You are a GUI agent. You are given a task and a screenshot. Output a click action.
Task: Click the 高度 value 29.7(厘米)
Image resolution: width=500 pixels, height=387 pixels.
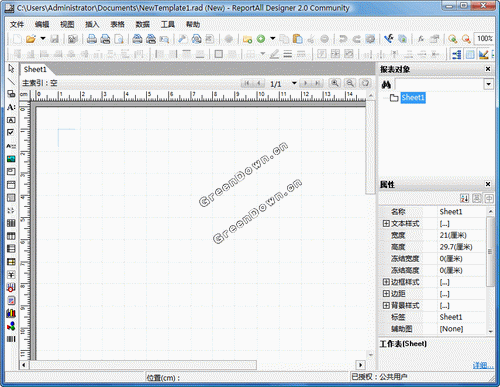click(456, 247)
